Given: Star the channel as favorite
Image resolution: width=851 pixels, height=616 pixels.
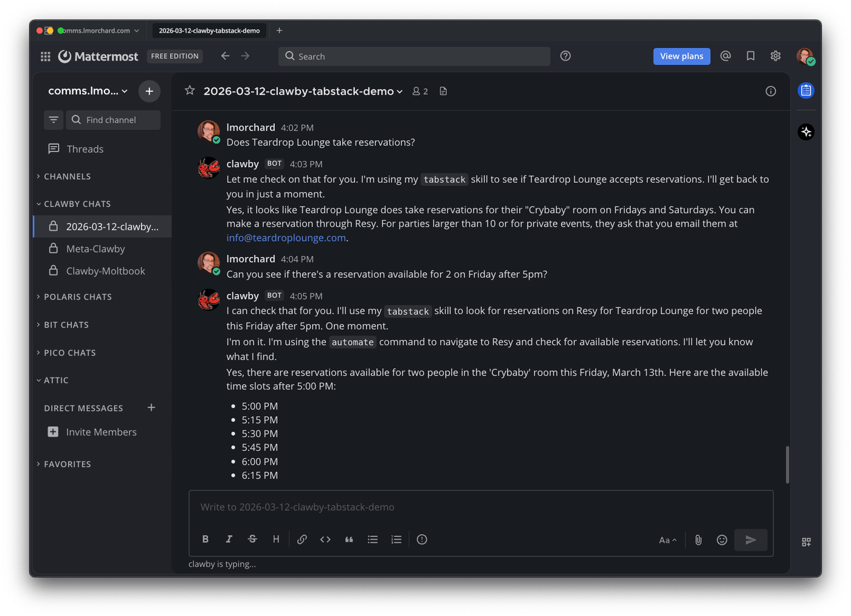Looking at the screenshot, I should coord(190,91).
